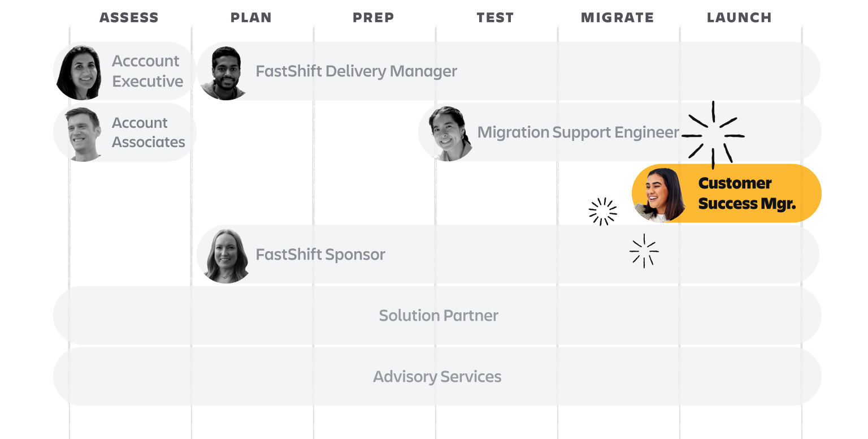Click the MIGRATE phase heading

[x=617, y=18]
